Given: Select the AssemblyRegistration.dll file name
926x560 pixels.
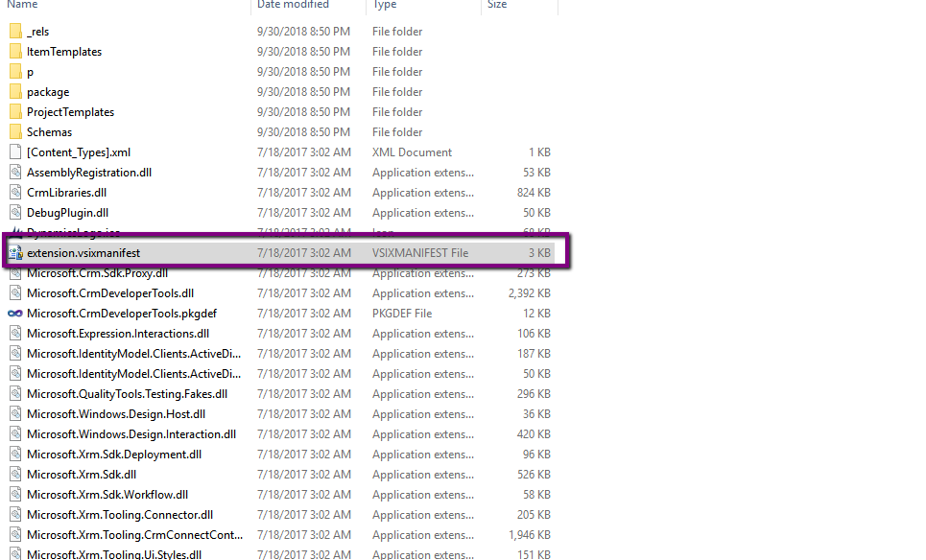Looking at the screenshot, I should pyautogui.click(x=89, y=173).
